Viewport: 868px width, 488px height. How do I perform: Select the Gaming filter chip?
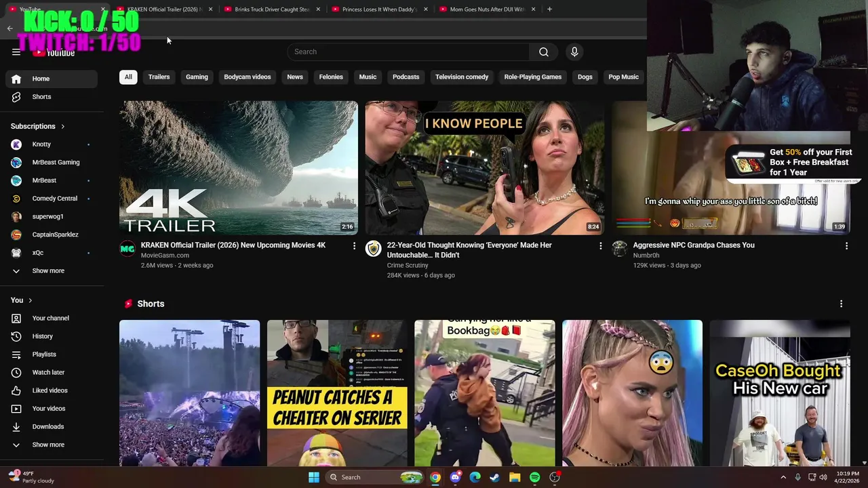click(x=197, y=77)
